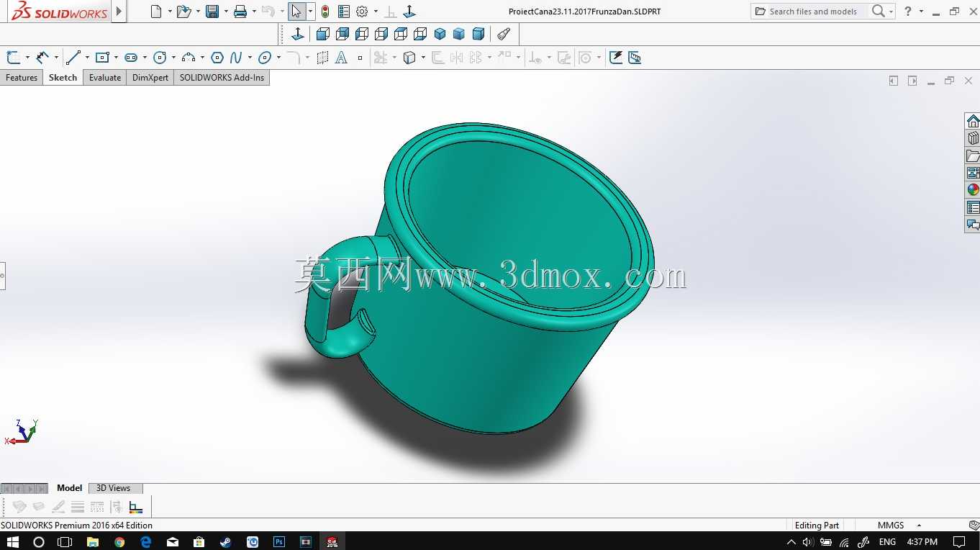
Task: Expand the Open file dropdown arrow
Action: click(x=198, y=12)
